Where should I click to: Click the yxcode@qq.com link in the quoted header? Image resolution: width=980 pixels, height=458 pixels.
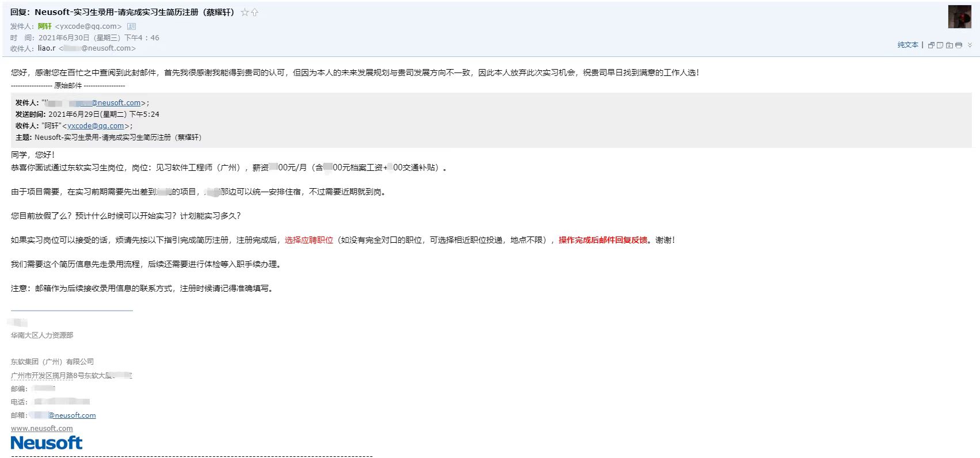pos(96,126)
